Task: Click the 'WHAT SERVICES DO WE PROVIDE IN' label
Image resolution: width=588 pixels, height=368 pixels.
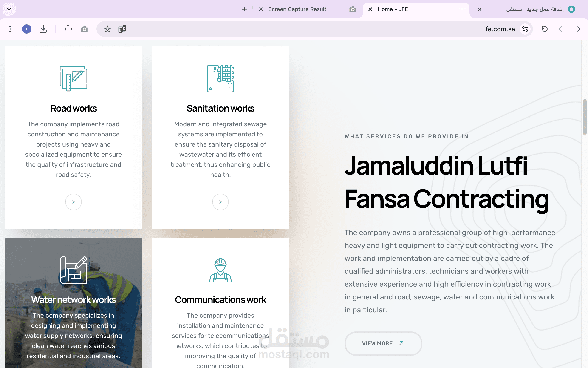Action: [407, 136]
